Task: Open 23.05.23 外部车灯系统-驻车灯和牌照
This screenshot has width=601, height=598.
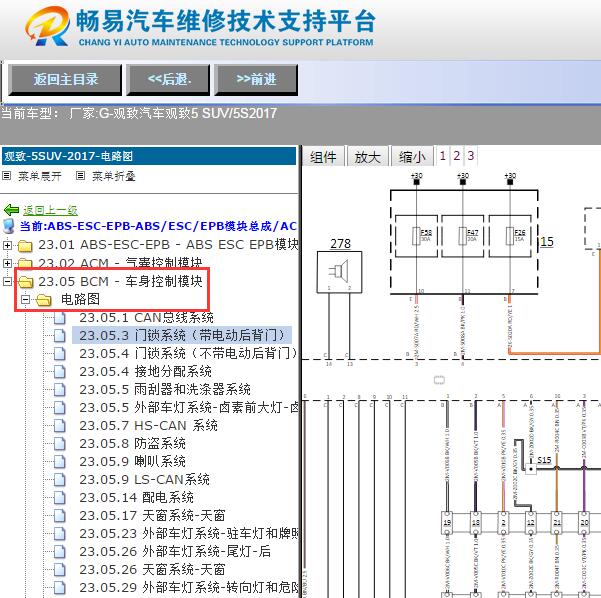Action: (x=189, y=534)
